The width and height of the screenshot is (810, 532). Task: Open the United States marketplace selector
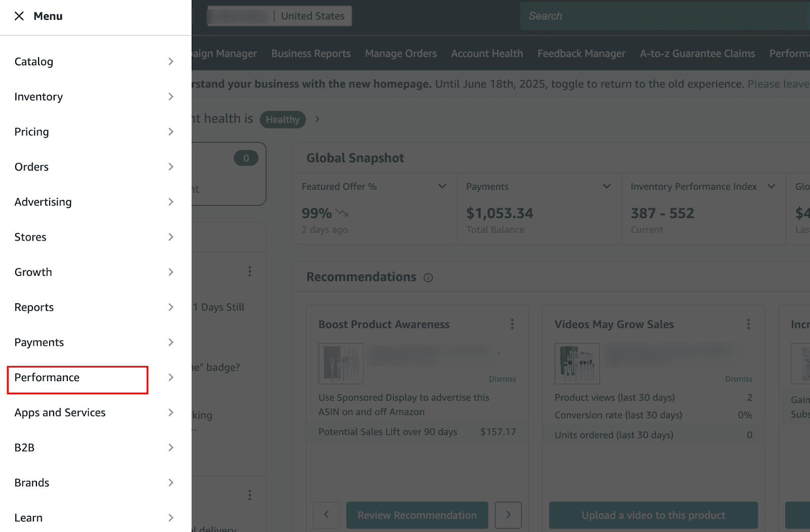pyautogui.click(x=279, y=16)
